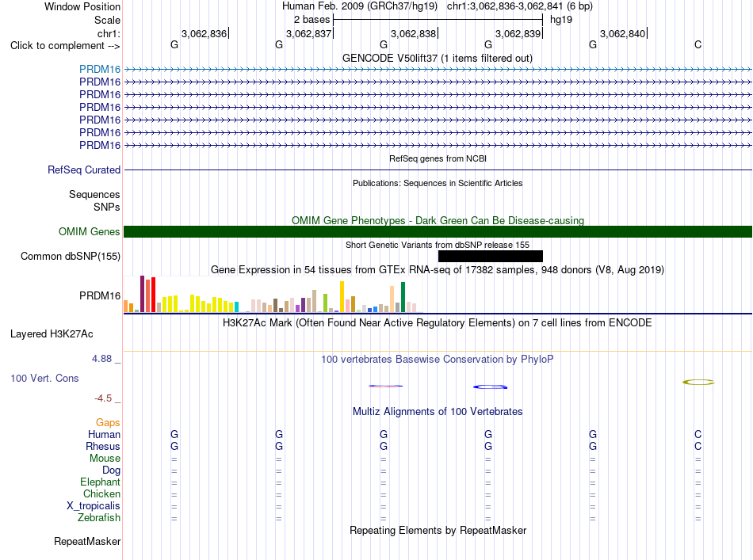753x560 pixels.
Task: Click the 'Scale' label
Action: click(x=107, y=20)
